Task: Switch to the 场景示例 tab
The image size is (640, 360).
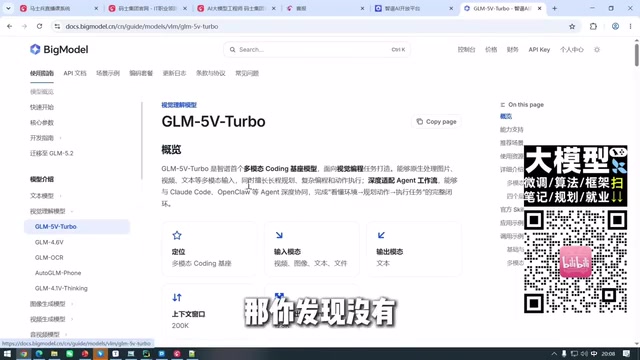Action: click(108, 73)
